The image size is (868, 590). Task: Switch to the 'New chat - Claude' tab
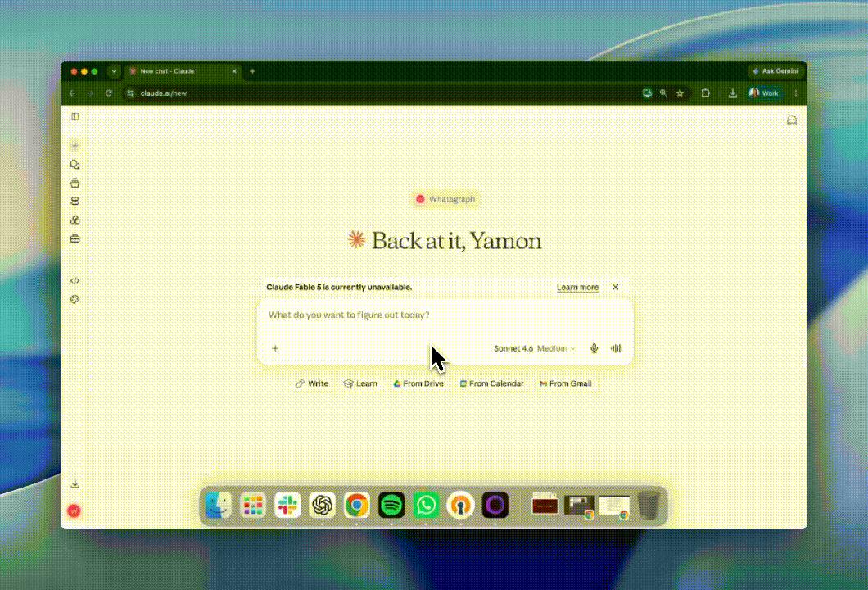pyautogui.click(x=183, y=71)
